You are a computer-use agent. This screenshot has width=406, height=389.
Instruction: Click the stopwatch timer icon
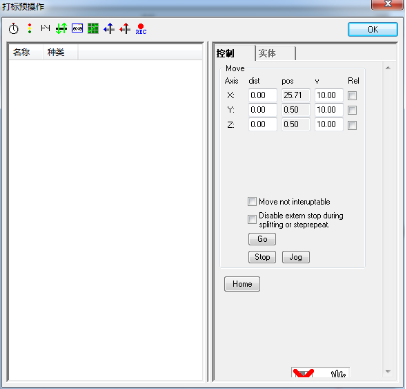(x=14, y=29)
